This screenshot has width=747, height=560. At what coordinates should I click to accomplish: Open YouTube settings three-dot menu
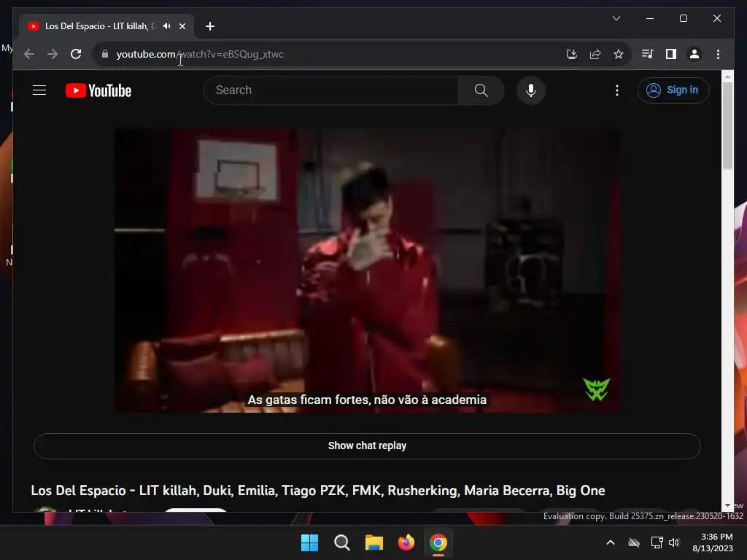pos(617,90)
